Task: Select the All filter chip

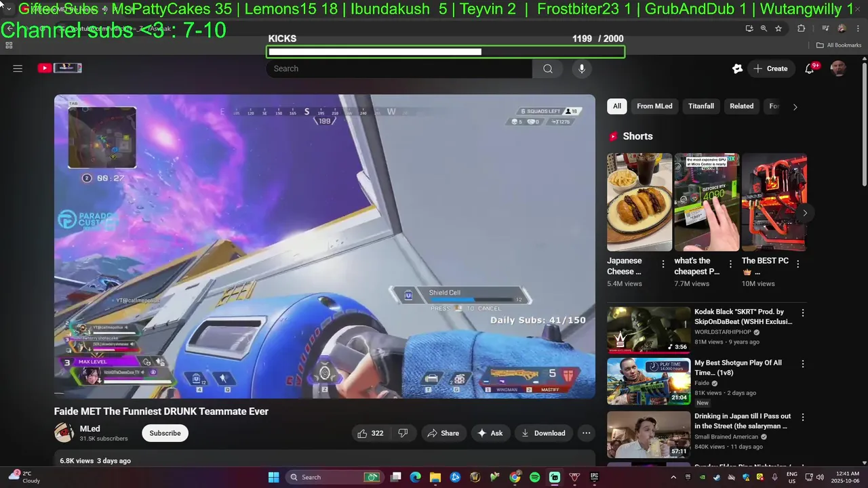Action: click(617, 106)
